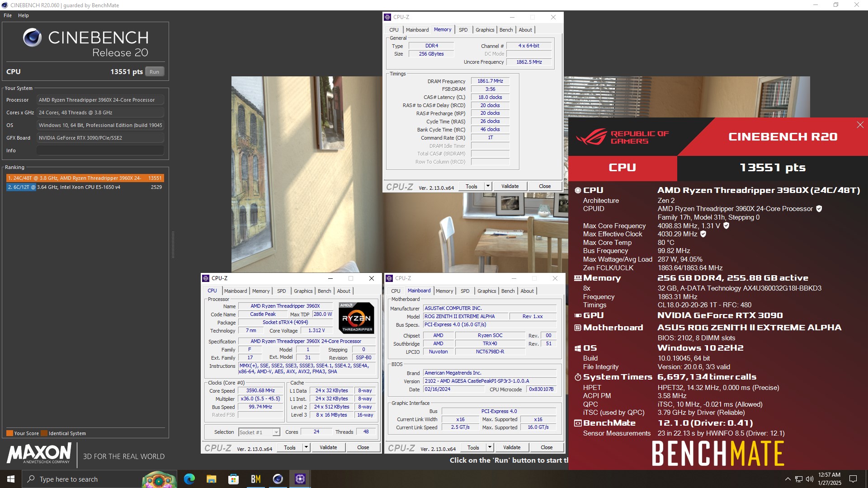
Task: Open Tools dropdown arrow in CPU tab window
Action: point(306,447)
